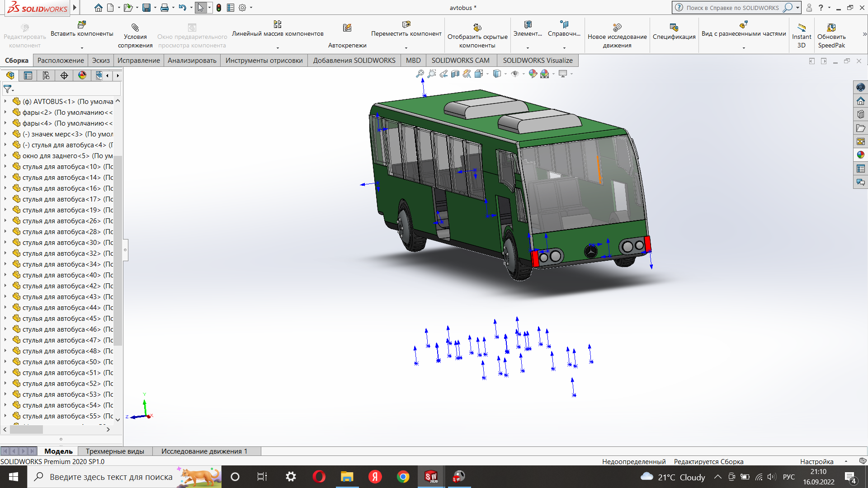The height and width of the screenshot is (488, 868).
Task: Open Design Library in the task pane
Action: pos(860,114)
